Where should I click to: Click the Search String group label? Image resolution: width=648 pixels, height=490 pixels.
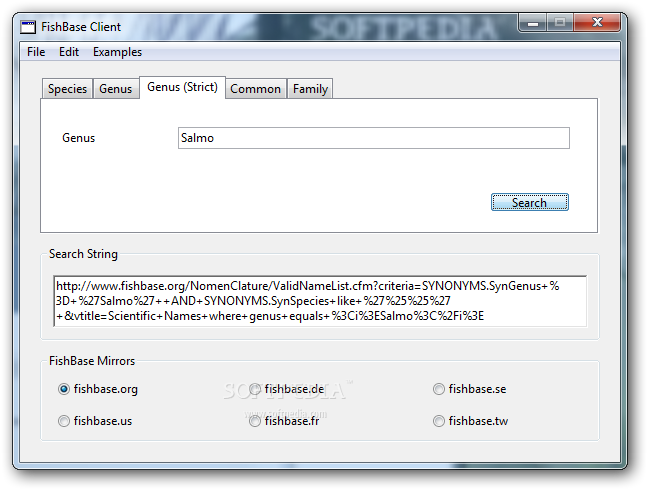pyautogui.click(x=83, y=254)
